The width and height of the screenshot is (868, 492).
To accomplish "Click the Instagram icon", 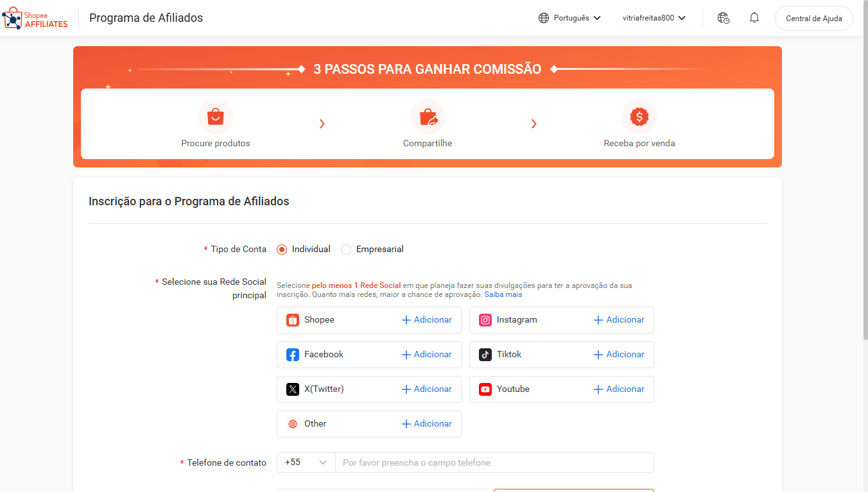I will tap(485, 320).
